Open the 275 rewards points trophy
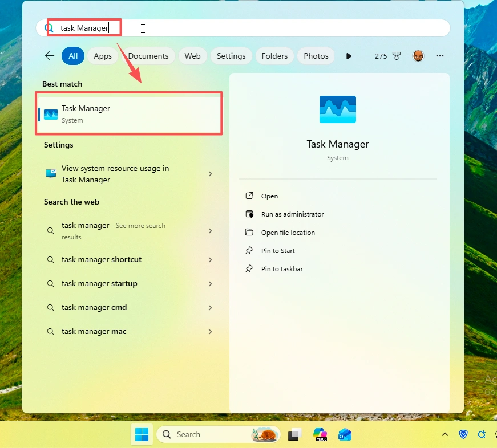 coord(387,56)
